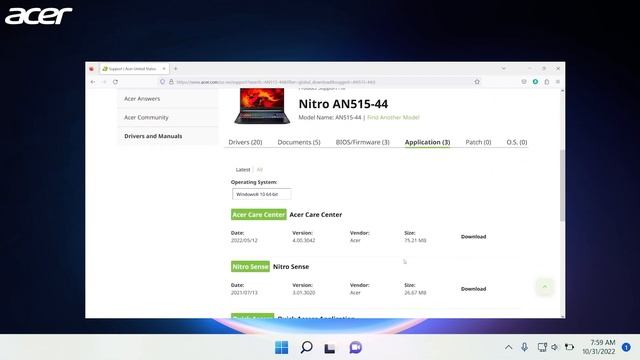Screen dimensions: 640x360
Task: Click the Firefox icon in title bar
Action: [92, 69]
